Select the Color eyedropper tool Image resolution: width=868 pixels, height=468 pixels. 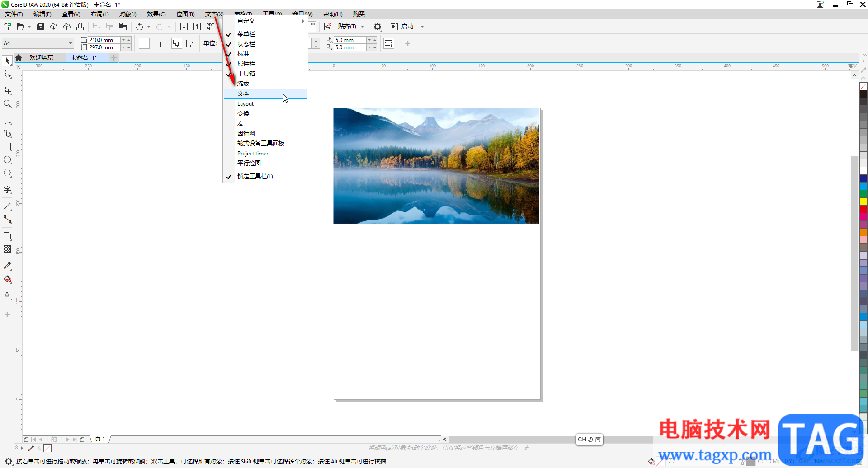point(7,266)
